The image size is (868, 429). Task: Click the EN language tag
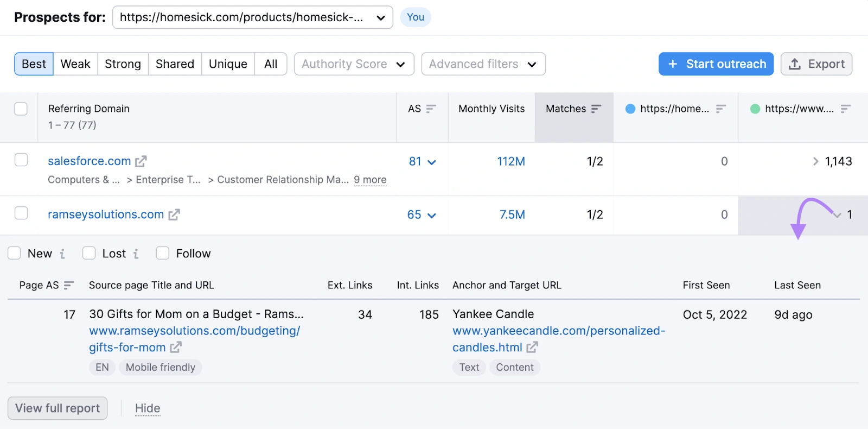tap(102, 368)
